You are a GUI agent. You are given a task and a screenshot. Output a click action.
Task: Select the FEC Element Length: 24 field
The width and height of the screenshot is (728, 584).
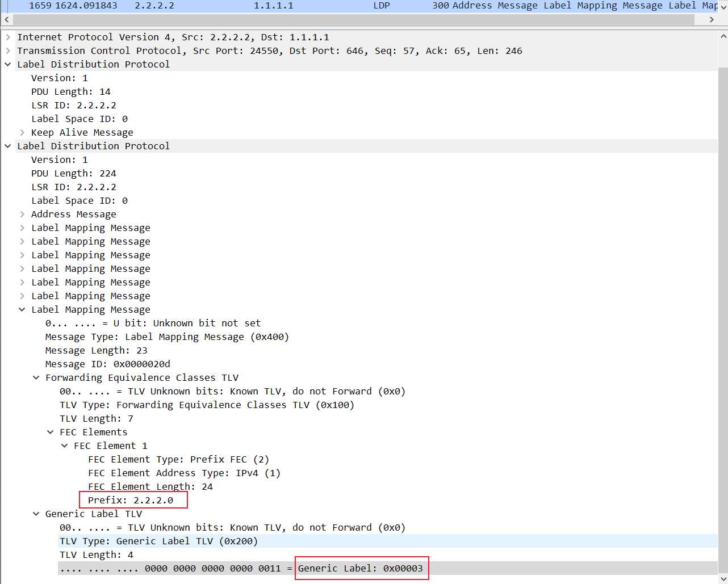click(x=150, y=486)
